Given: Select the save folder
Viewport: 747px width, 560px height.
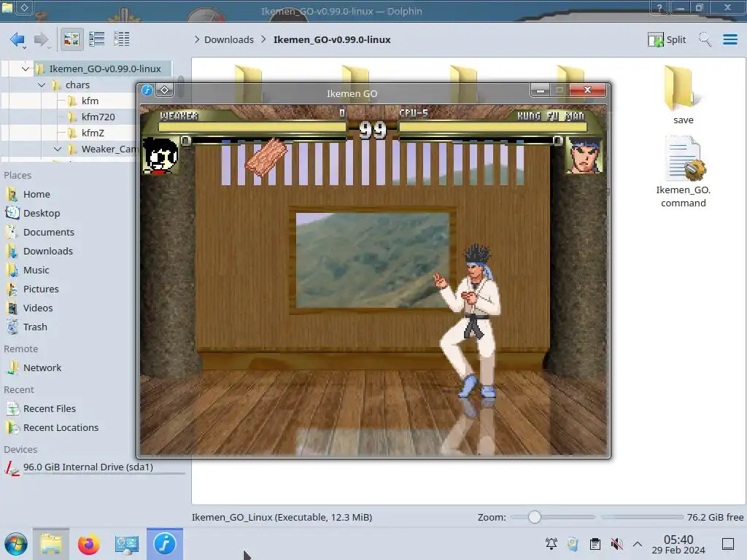Looking at the screenshot, I should (683, 96).
